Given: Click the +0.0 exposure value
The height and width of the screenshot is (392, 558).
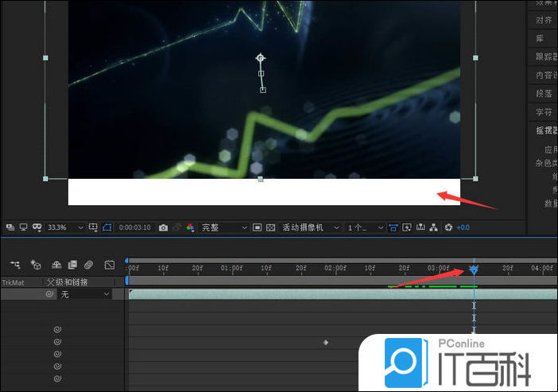Looking at the screenshot, I should point(463,227).
